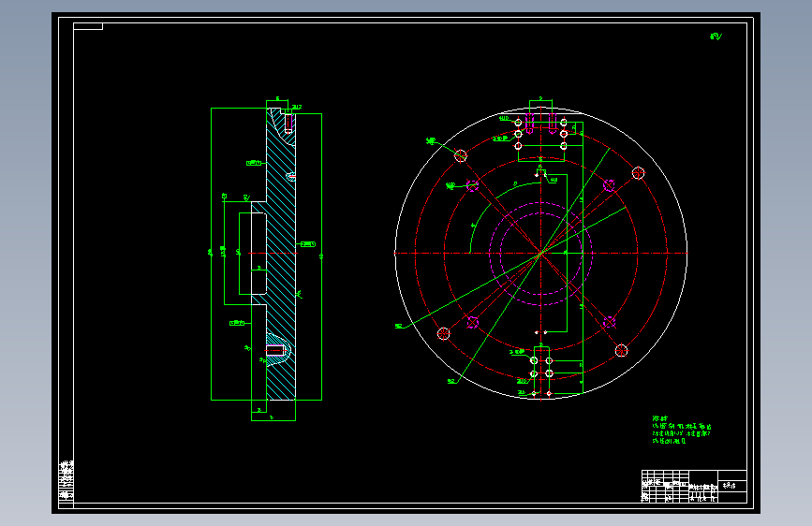Pick the threaded hole atop the section view
812x526 pixels.
(288, 124)
